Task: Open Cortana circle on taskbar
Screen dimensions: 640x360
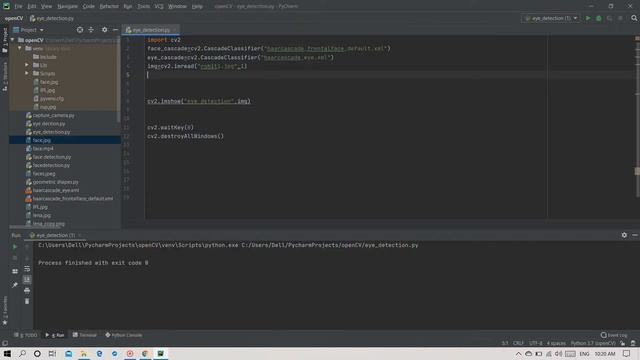Action: pyautogui.click(x=37, y=353)
